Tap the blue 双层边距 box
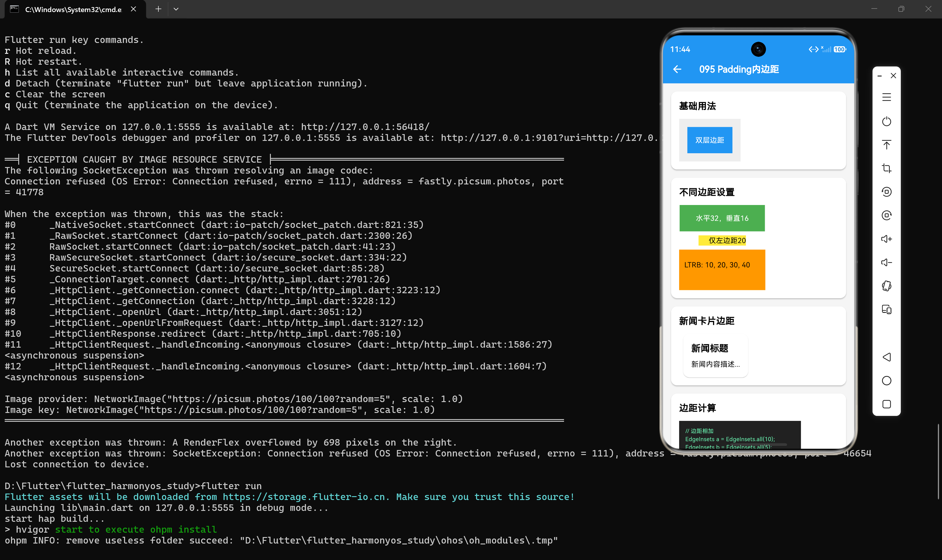This screenshot has width=942, height=560. click(710, 140)
